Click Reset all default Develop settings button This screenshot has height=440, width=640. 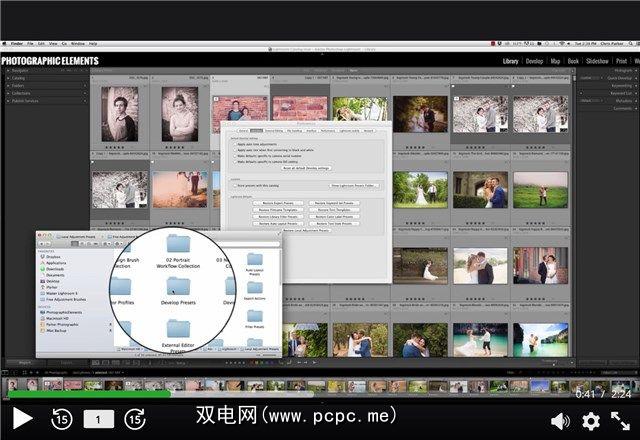pyautogui.click(x=307, y=168)
